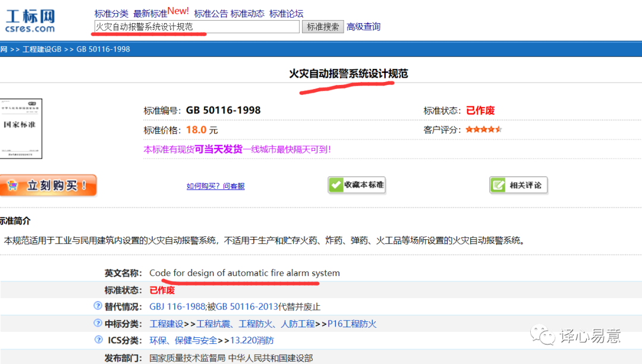Open the national standard cover thumbnail

21,129
